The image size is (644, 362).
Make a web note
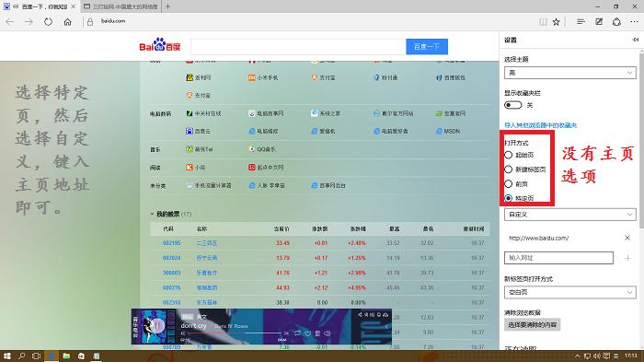pos(599,22)
